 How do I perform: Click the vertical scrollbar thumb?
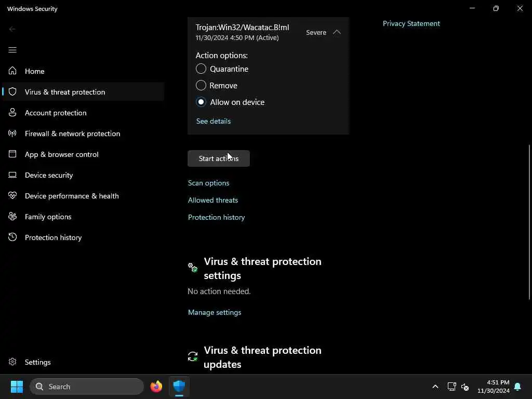[x=529, y=222]
